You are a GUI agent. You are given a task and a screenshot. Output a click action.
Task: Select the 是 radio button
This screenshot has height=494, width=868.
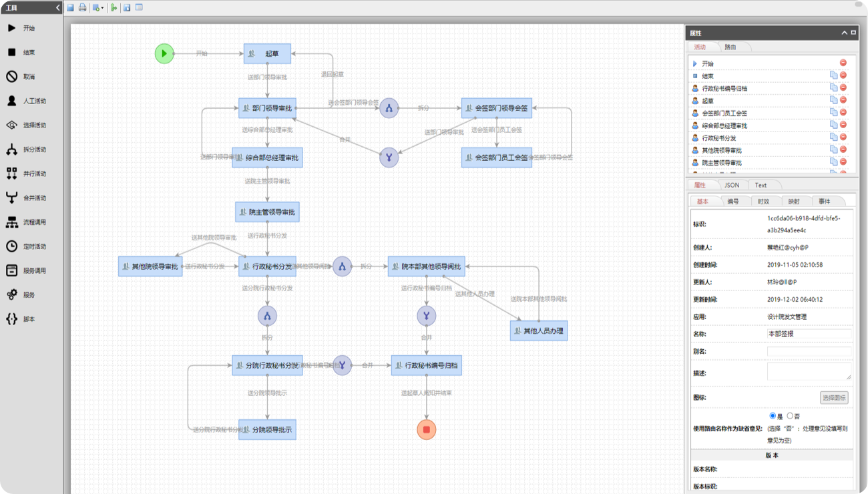773,416
